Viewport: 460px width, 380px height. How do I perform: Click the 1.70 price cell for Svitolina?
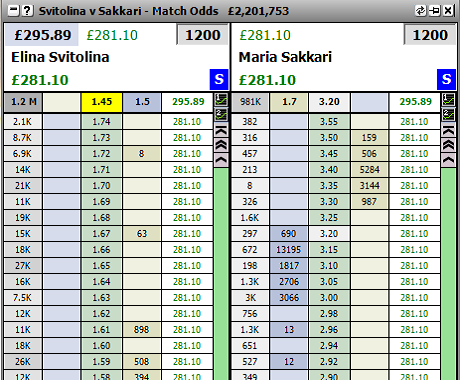(x=101, y=185)
